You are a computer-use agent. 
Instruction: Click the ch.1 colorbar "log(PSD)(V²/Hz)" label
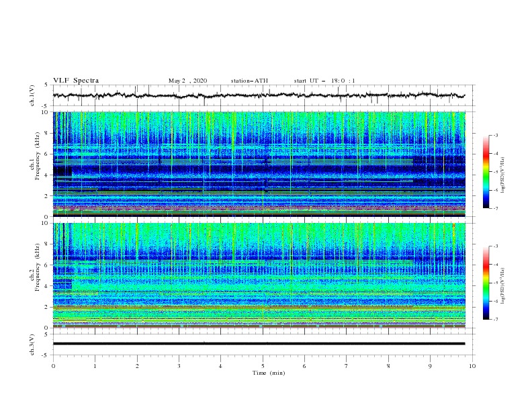tap(503, 175)
